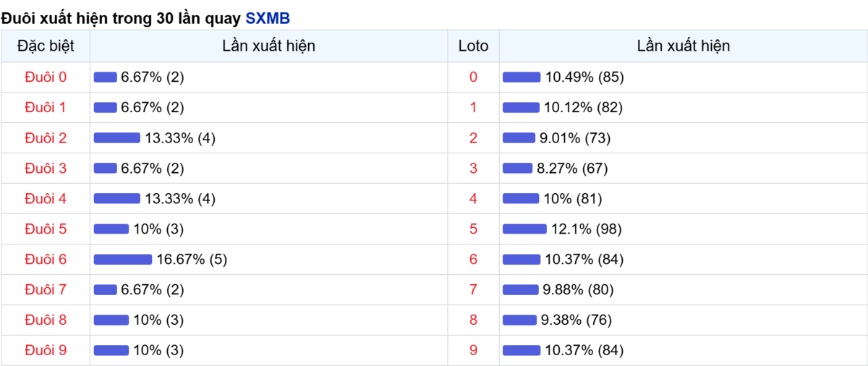Screen dimensions: 868x366
Task: Select Loto number 7
Action: pos(474,290)
